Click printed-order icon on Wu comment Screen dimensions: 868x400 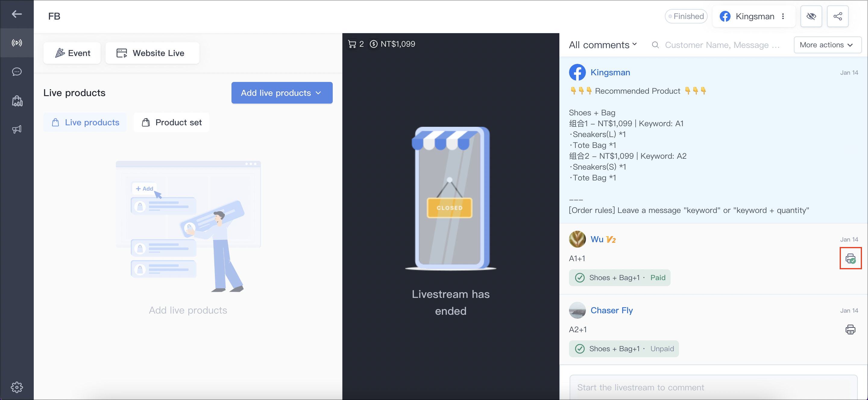(850, 258)
